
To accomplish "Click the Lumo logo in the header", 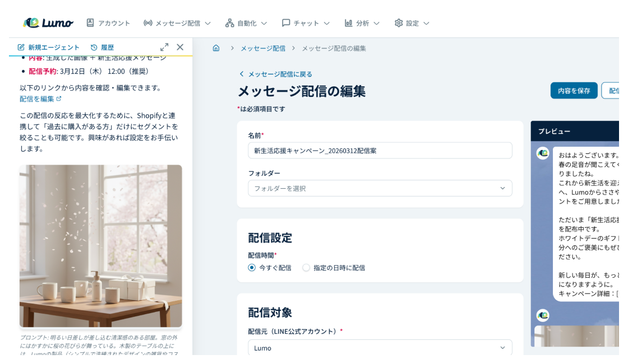I will [x=48, y=23].
